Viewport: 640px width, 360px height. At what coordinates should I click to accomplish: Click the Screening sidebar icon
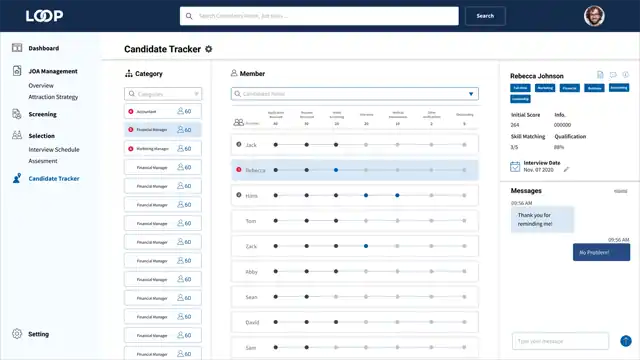point(17,114)
